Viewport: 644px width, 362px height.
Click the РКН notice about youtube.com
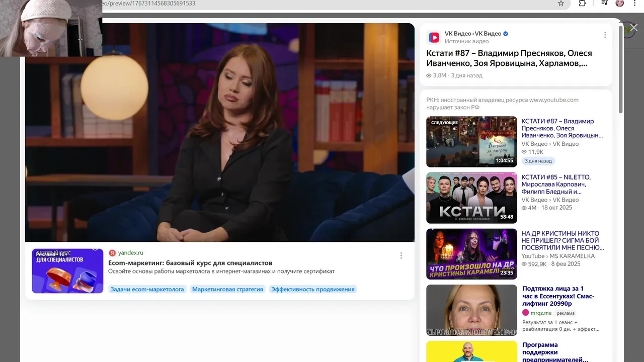pos(502,104)
